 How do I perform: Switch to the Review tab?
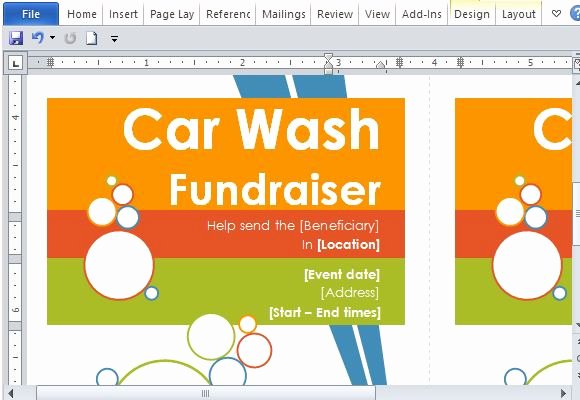(335, 14)
